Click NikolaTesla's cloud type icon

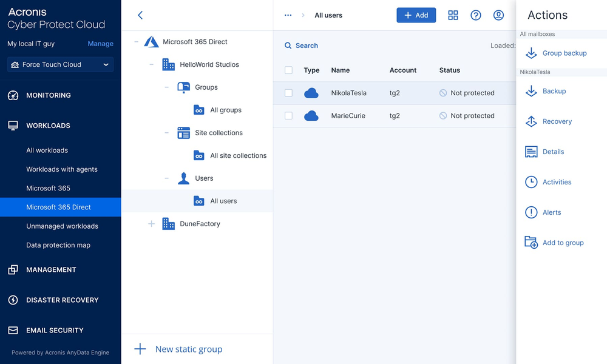coord(311,93)
